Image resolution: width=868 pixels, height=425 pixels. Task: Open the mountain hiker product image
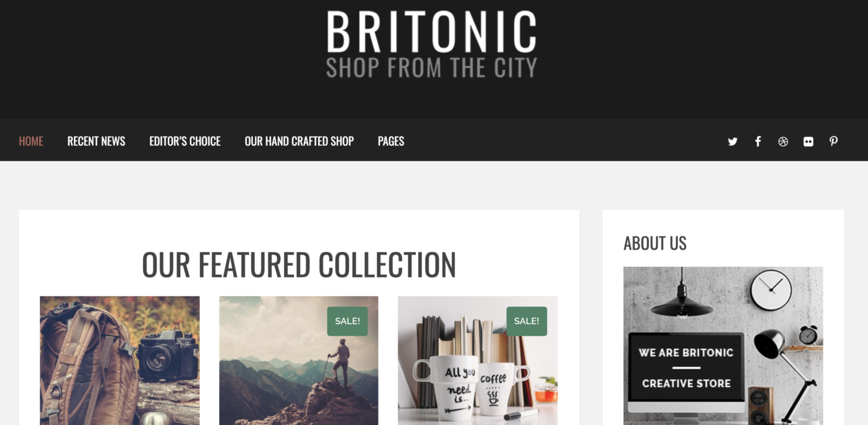click(x=299, y=360)
